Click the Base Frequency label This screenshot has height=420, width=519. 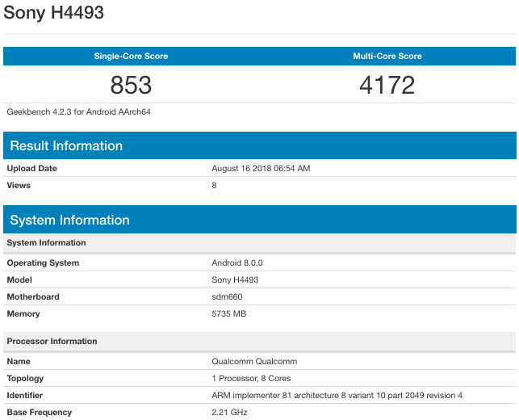pyautogui.click(x=40, y=413)
